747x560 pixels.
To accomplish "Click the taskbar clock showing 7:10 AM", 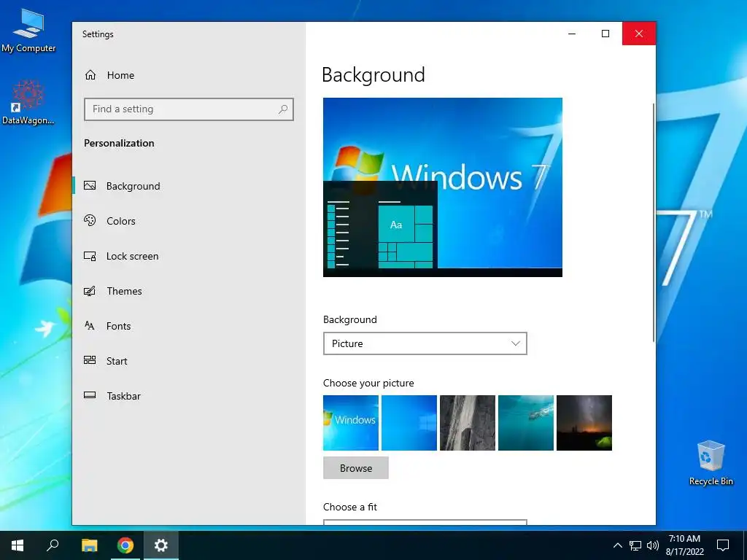I will tap(684, 545).
